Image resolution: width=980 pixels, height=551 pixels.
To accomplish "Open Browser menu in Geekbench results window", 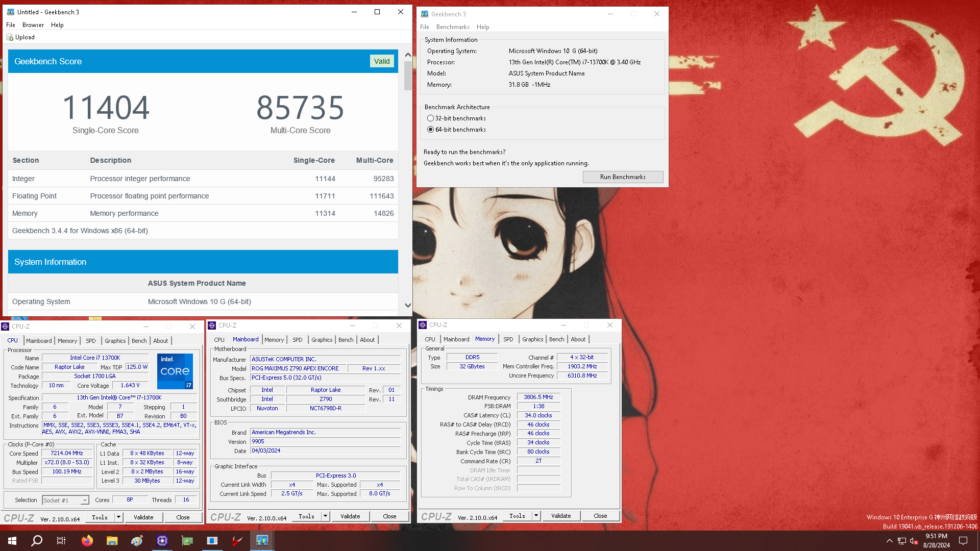I will pos(33,25).
